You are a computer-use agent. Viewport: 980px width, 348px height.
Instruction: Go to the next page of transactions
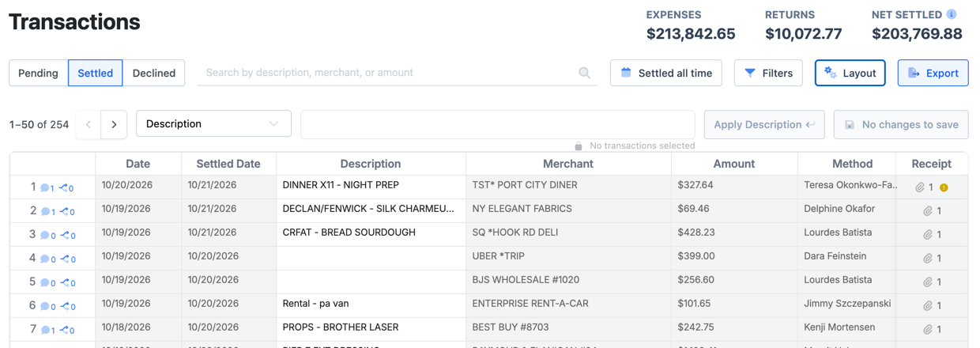pyautogui.click(x=114, y=124)
